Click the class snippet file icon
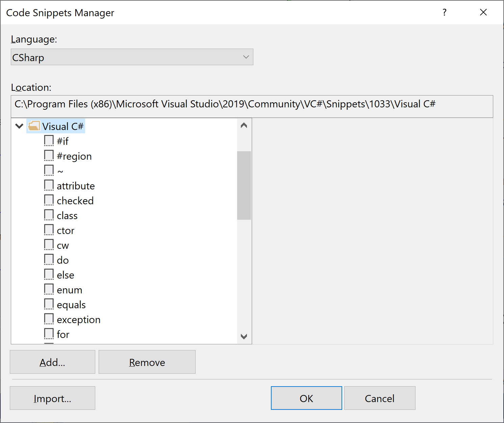Viewport: 504px width, 423px height. click(x=49, y=215)
